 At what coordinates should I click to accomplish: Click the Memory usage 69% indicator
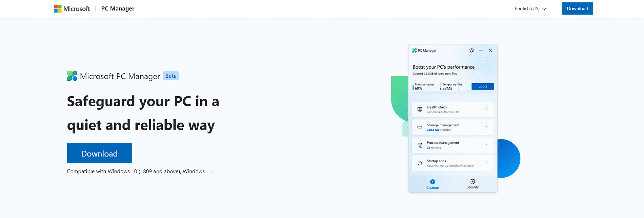[x=424, y=87]
